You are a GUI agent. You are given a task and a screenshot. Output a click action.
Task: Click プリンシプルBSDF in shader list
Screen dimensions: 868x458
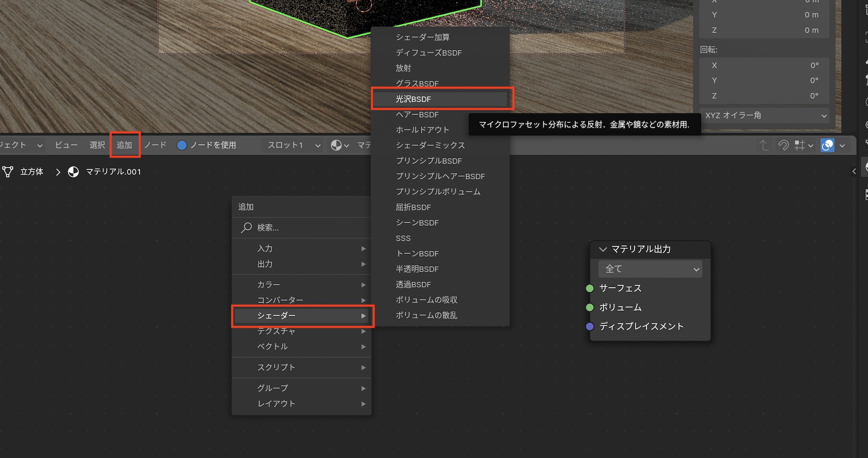(x=429, y=161)
